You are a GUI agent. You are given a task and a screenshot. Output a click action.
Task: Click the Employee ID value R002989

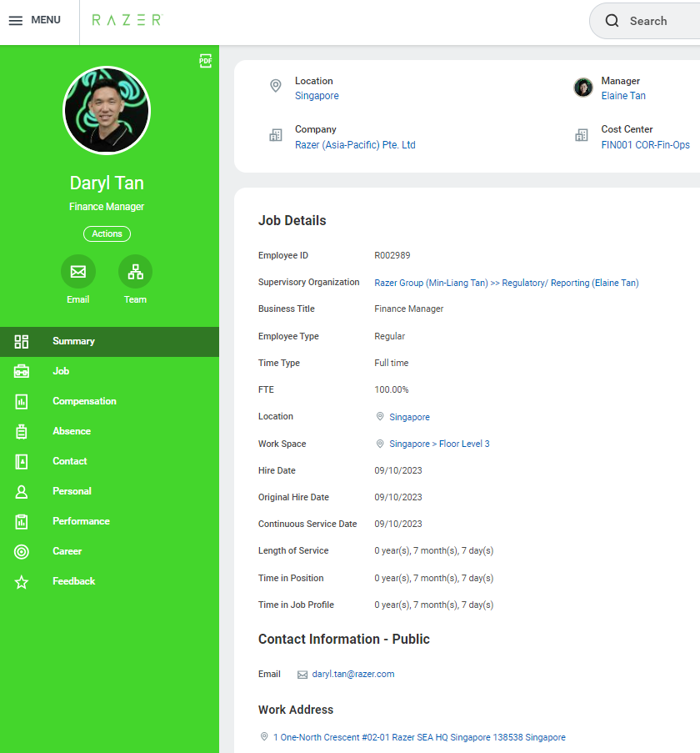[x=392, y=255]
